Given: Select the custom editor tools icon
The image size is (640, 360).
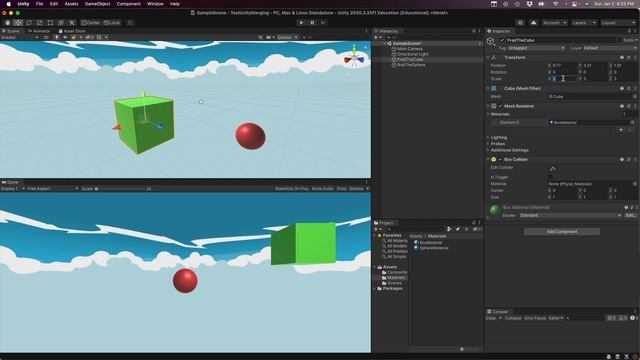Looking at the screenshot, I should point(72,23).
